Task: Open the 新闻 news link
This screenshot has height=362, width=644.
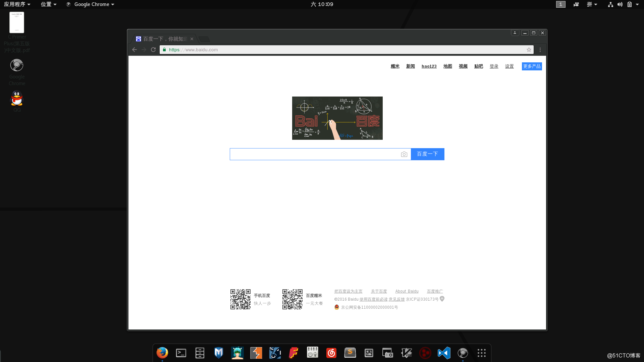Action: tap(411, 66)
